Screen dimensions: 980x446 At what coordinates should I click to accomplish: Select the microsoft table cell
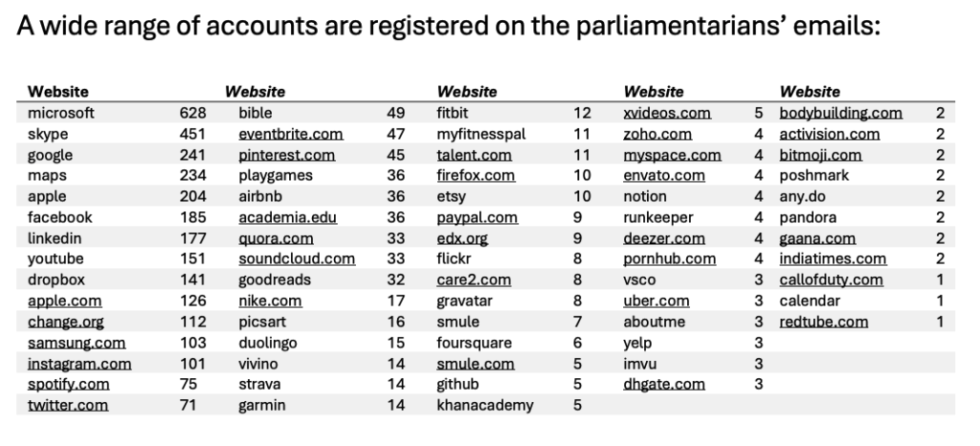[x=61, y=113]
